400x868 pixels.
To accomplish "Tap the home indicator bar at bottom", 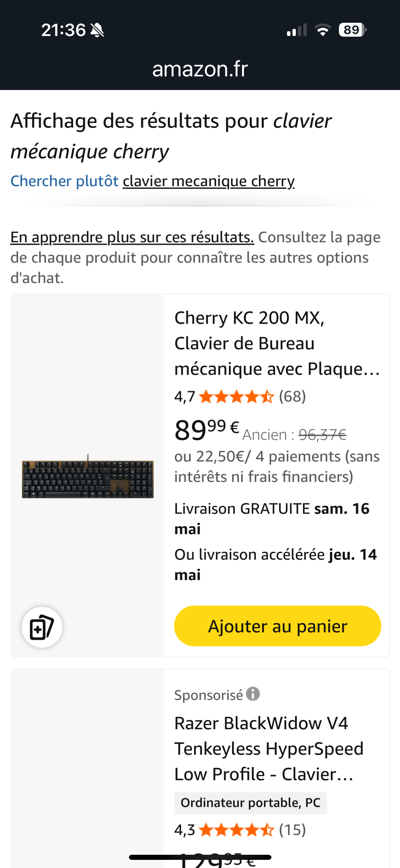I will [x=200, y=857].
